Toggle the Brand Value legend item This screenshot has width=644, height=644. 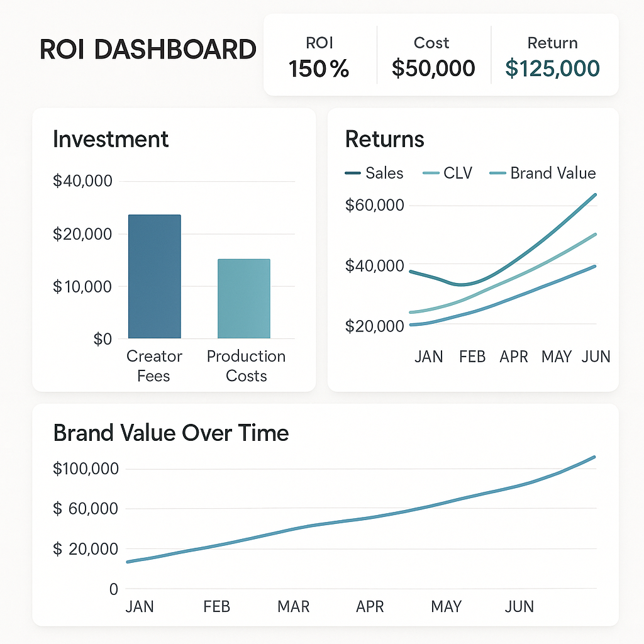point(542,173)
